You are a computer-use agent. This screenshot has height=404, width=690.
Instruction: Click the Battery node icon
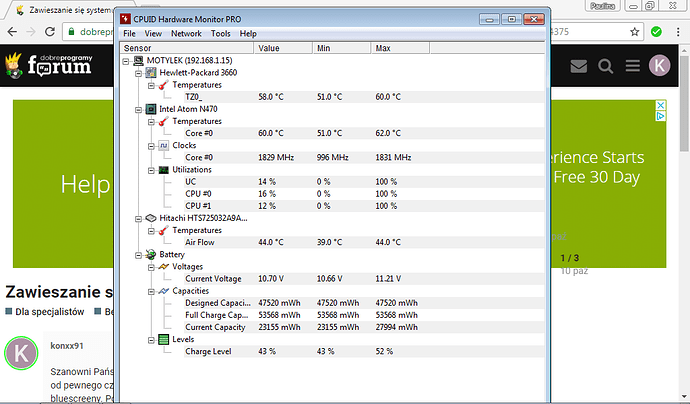(150, 254)
